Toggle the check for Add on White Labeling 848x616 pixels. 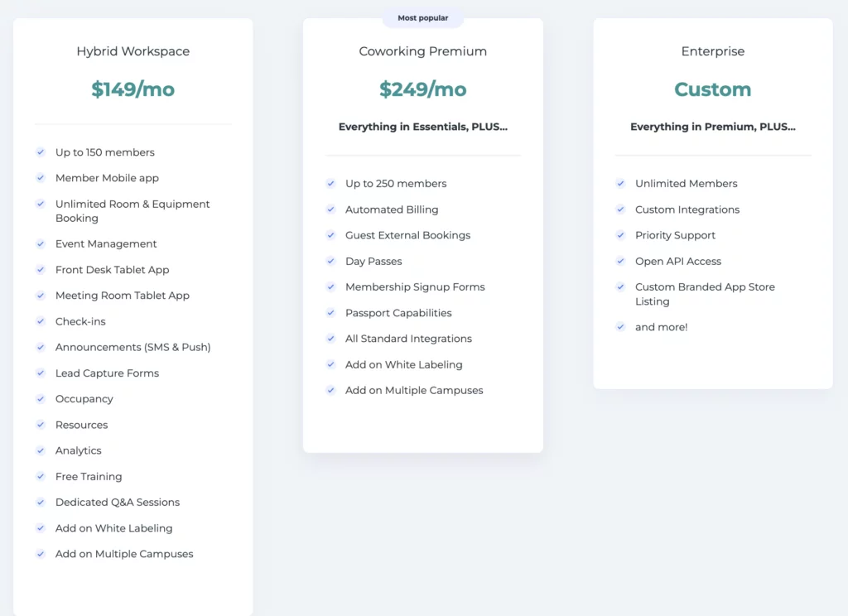click(41, 528)
